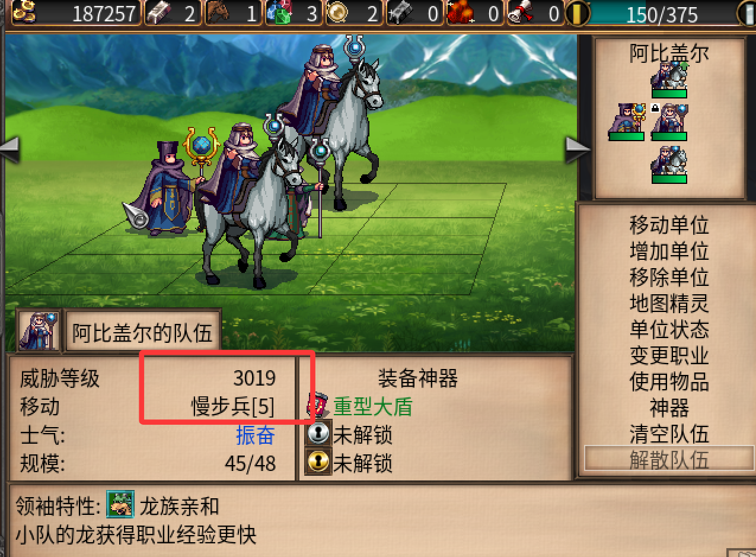
Task: Click 清空队伍 to clear the squad
Action: (x=669, y=434)
